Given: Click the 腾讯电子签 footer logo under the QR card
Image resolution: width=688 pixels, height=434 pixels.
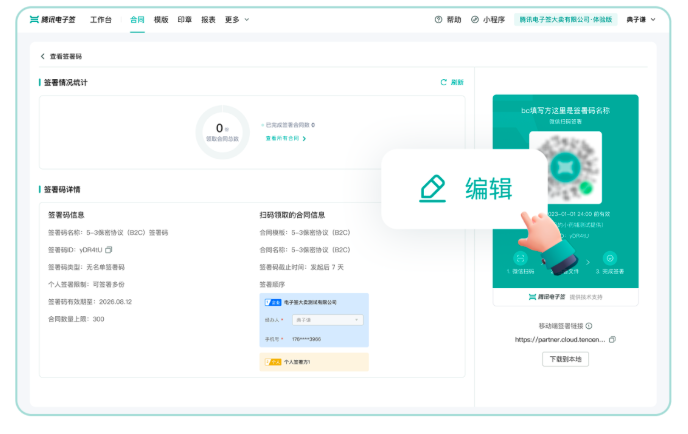Looking at the screenshot, I should tap(547, 297).
